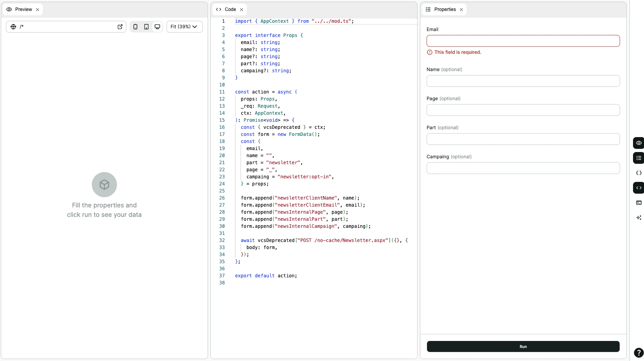Screen dimensions: 644x361
Task: Switch preview to desktop viewport
Action: coord(157,27)
